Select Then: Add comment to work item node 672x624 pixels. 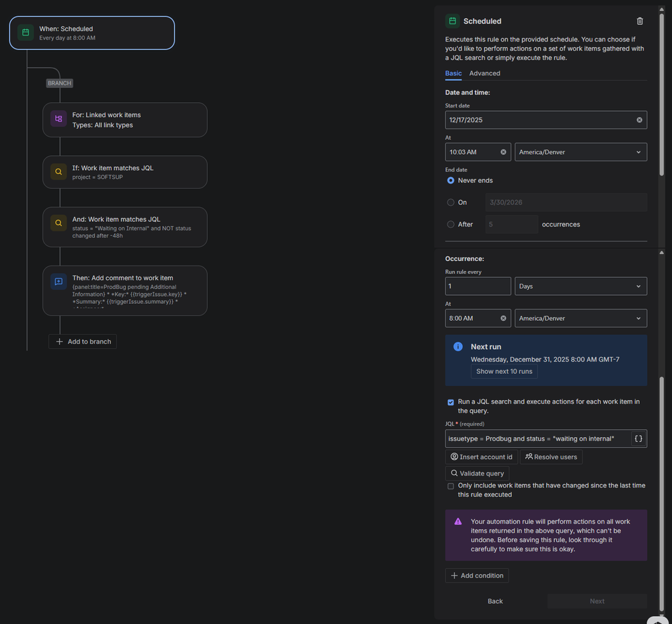[124, 290]
